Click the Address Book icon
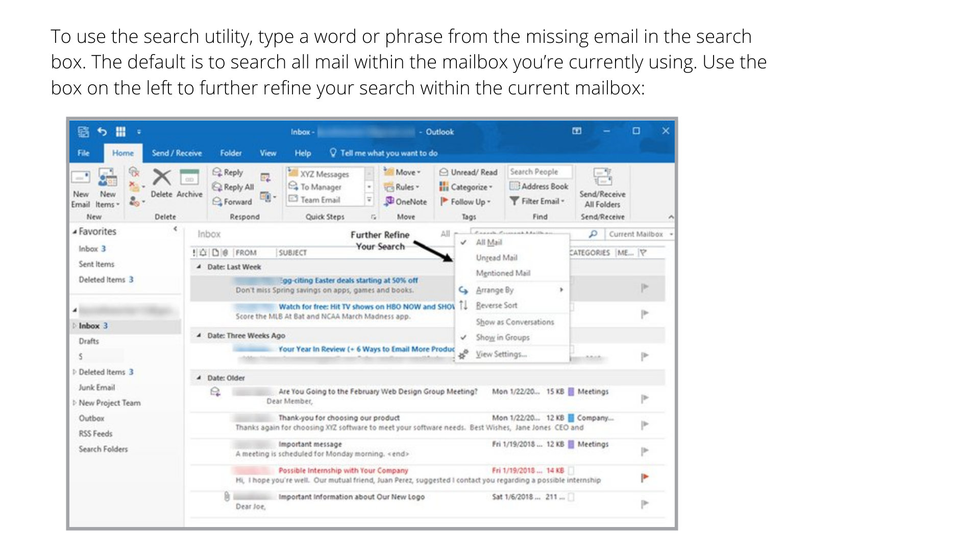980x551 pixels. [x=514, y=186]
